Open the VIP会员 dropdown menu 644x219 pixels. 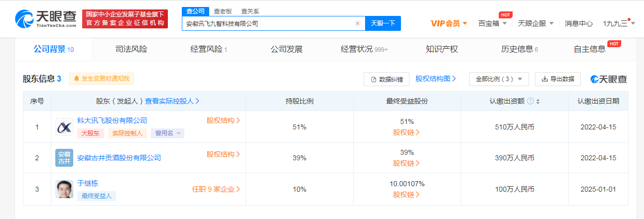(x=449, y=23)
